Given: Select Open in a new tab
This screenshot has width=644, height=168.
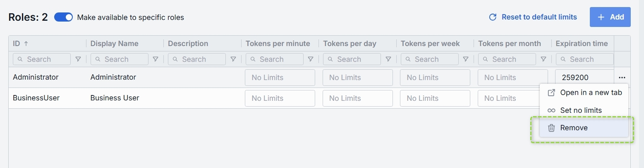Looking at the screenshot, I should point(584,93).
